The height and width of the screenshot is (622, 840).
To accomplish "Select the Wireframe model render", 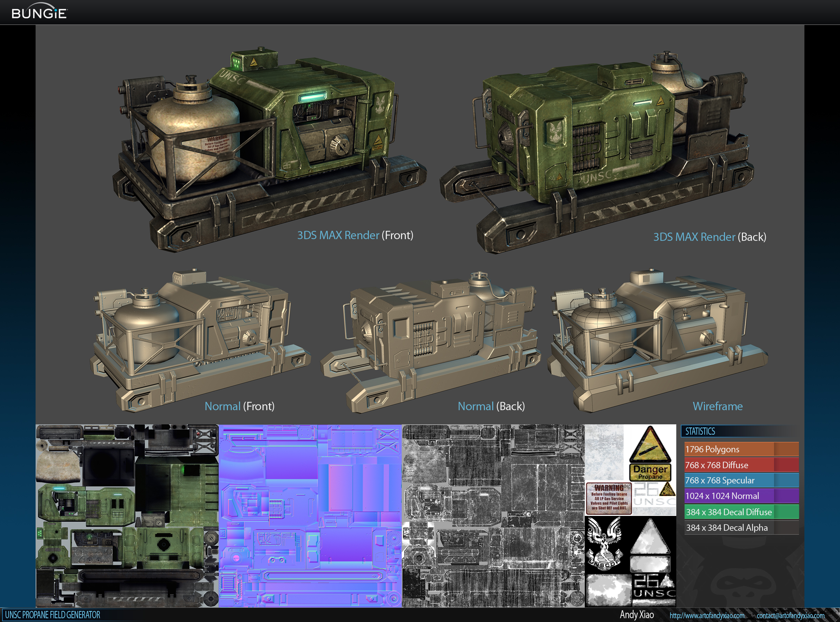I will [x=658, y=340].
